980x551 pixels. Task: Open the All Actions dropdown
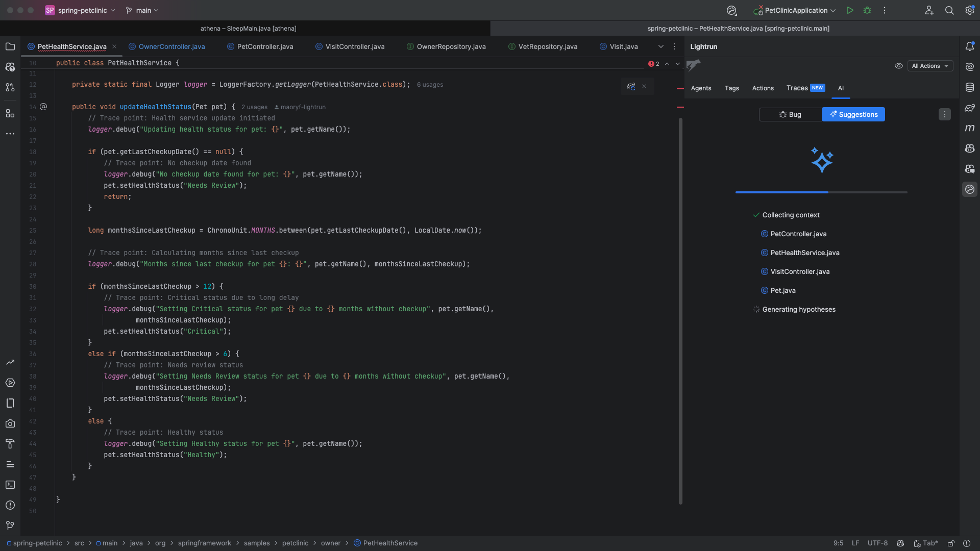tap(930, 66)
